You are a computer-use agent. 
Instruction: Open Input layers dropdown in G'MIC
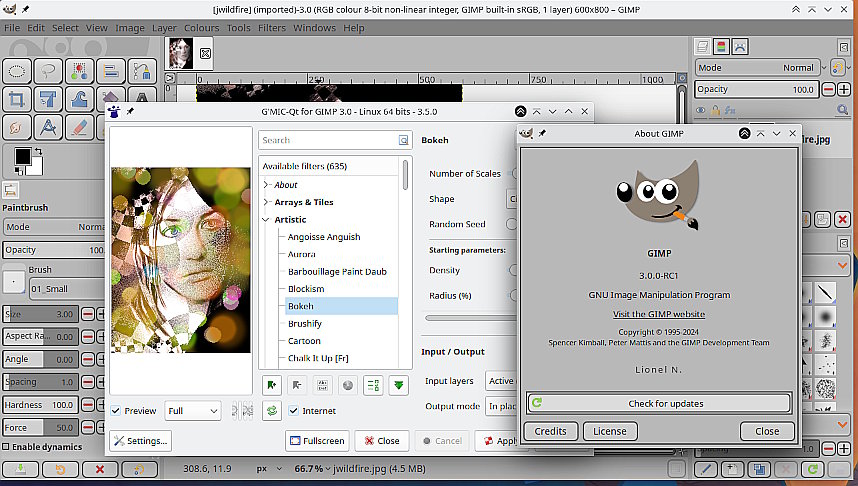501,381
